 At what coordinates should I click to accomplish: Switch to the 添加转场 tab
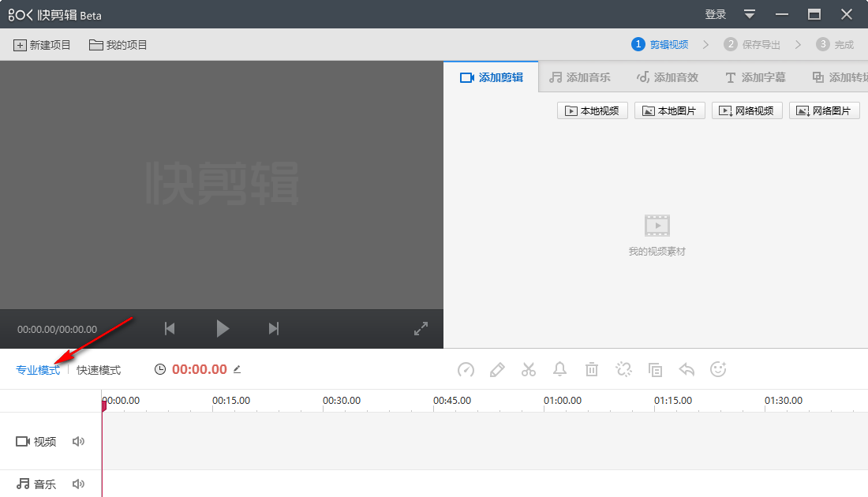point(840,77)
